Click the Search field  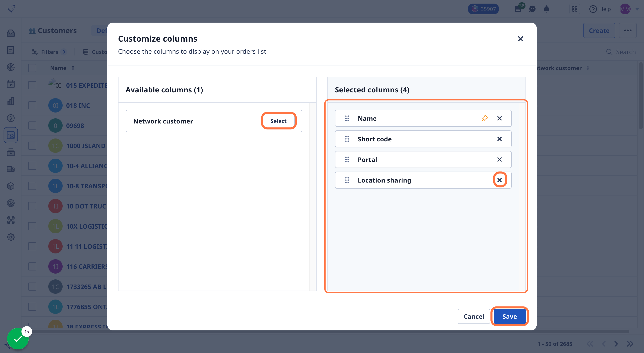pos(621,52)
